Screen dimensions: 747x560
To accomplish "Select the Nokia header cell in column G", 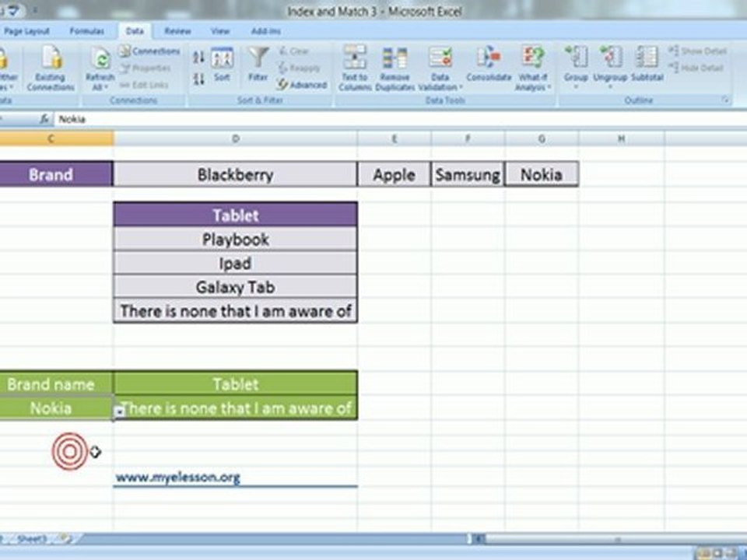I will pyautogui.click(x=542, y=174).
